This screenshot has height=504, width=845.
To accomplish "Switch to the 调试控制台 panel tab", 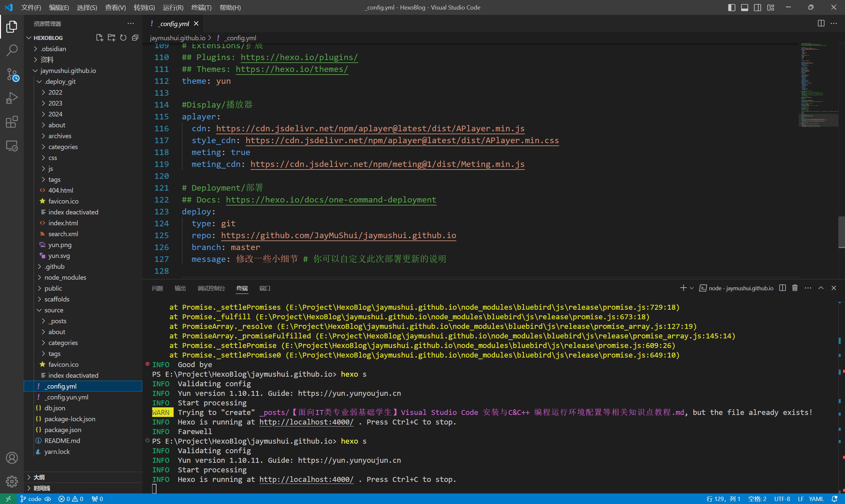I will pyautogui.click(x=211, y=288).
